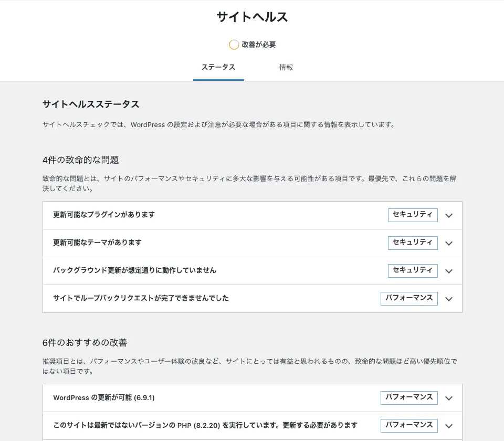Image resolution: width=504 pixels, height=441 pixels.
Task: Click パフォーマンス badge on WordPress の更新が可能 row
Action: coord(409,397)
